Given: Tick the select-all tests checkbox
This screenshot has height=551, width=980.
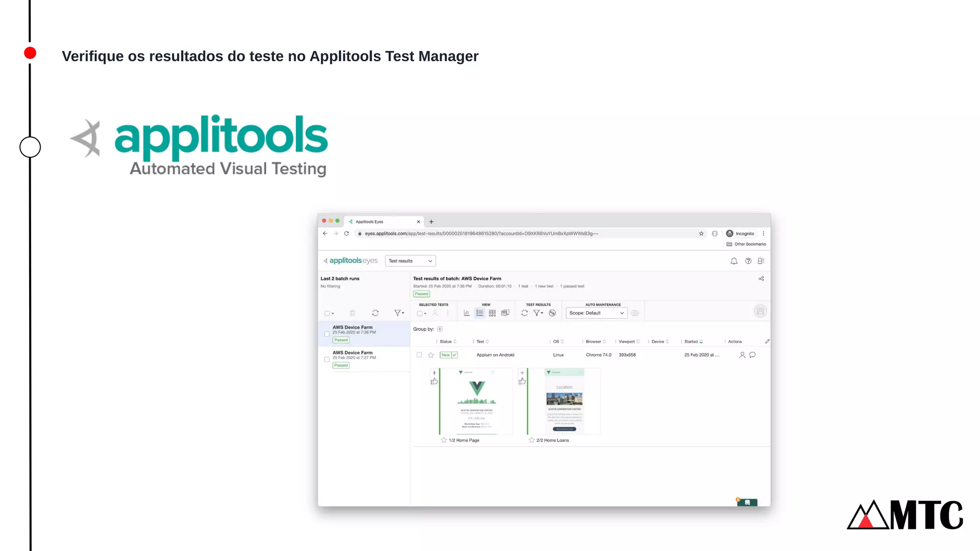Looking at the screenshot, I should [420, 314].
